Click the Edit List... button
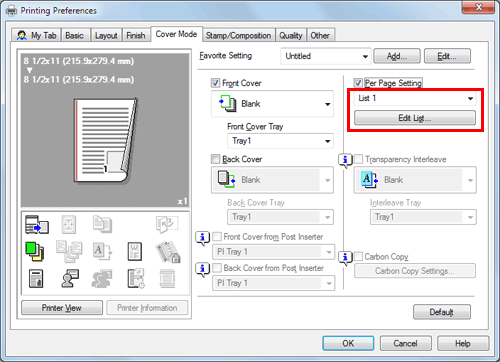 click(415, 118)
